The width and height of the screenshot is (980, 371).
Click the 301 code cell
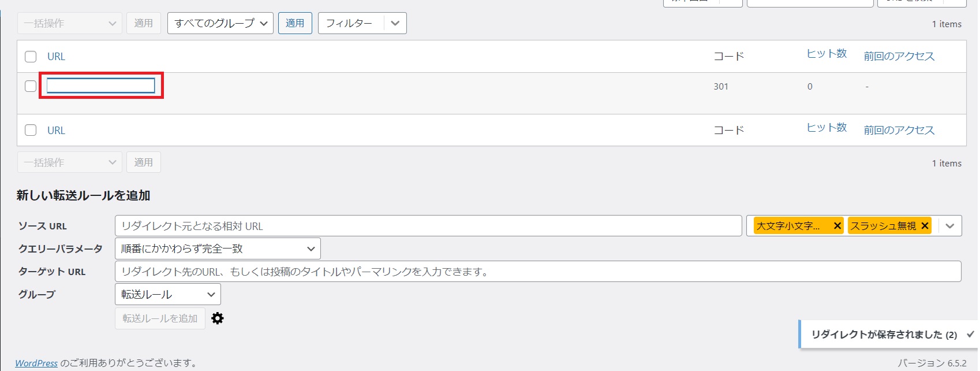click(721, 87)
